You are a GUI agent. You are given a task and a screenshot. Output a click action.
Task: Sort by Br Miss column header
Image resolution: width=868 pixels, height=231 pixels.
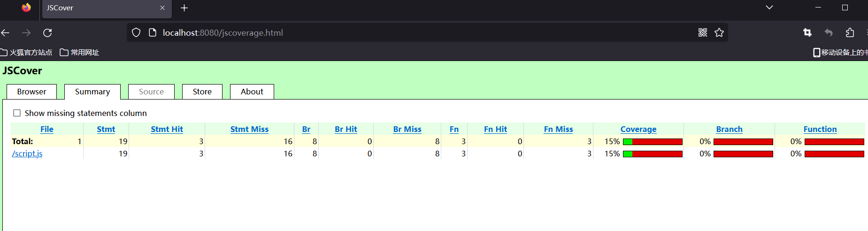click(x=407, y=129)
